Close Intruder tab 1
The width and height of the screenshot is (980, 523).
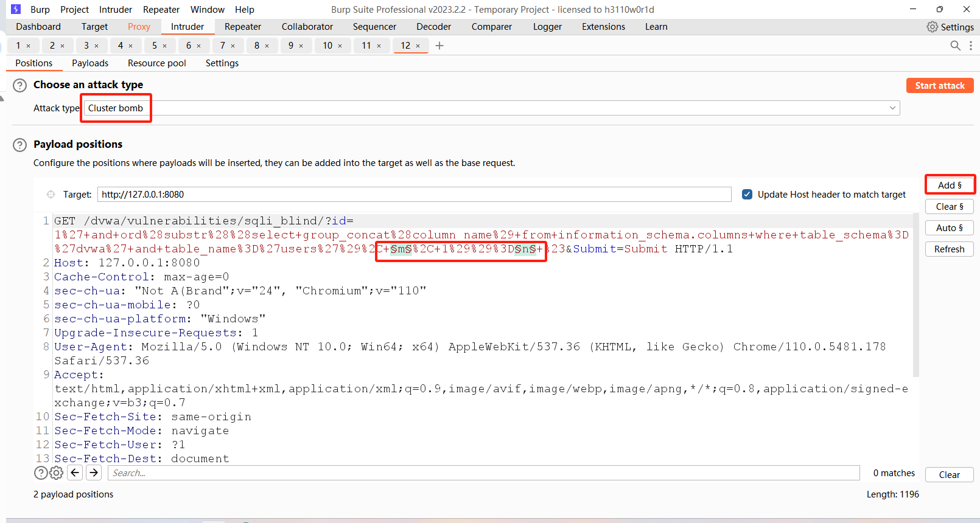click(29, 46)
